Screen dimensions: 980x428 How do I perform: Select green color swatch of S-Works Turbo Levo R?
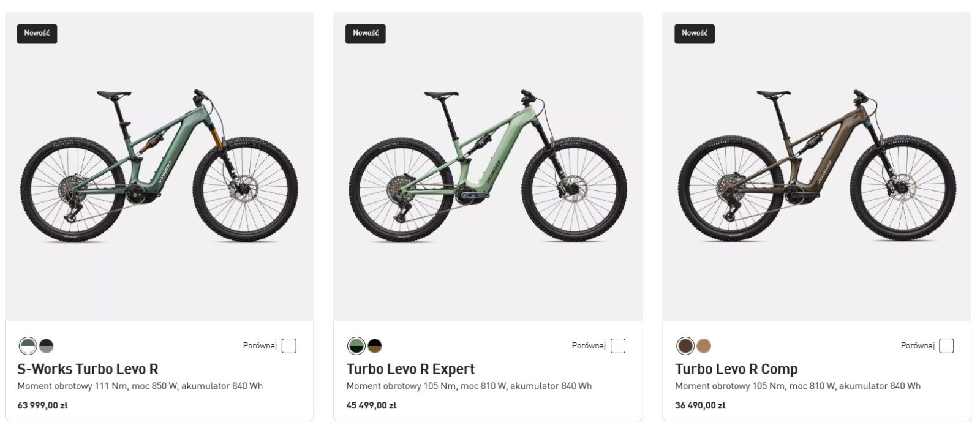[28, 347]
